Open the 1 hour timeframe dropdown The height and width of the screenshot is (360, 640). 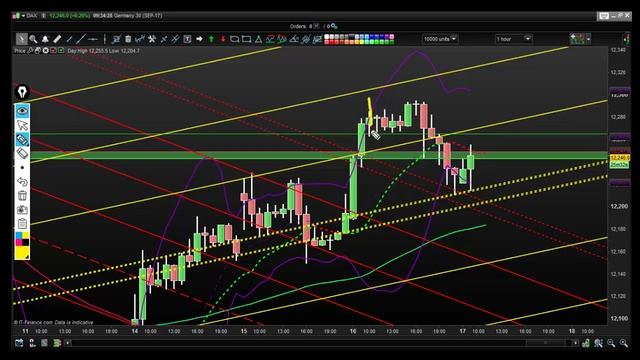(513, 39)
